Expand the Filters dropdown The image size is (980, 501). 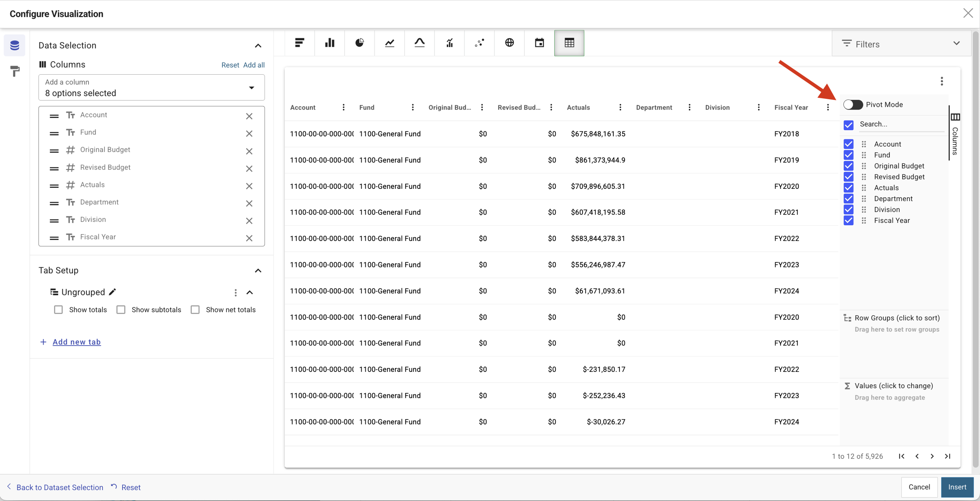click(901, 44)
